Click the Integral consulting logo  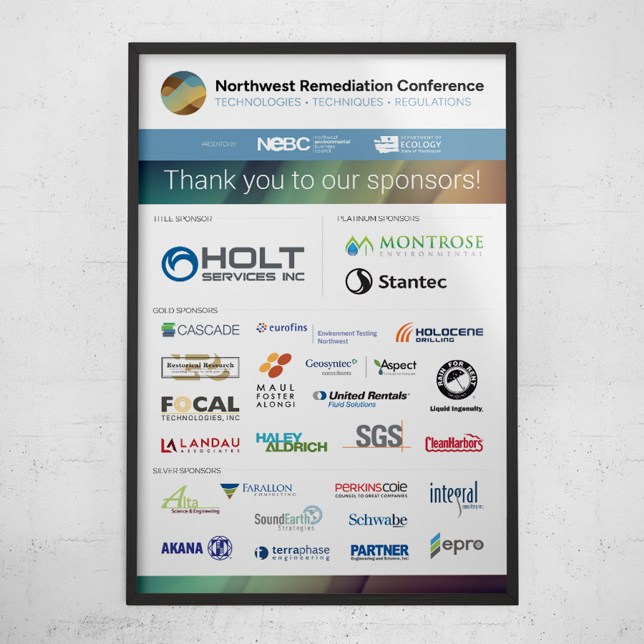coord(457,498)
